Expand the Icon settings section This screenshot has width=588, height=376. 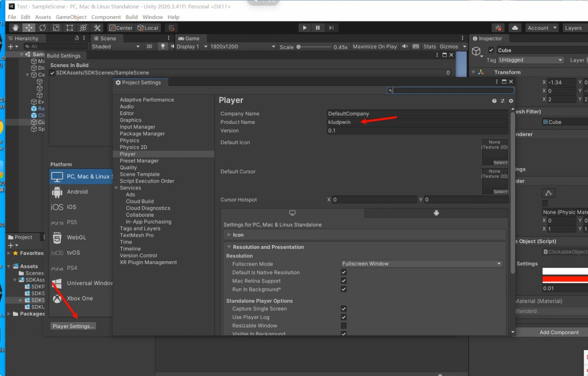tap(230, 235)
